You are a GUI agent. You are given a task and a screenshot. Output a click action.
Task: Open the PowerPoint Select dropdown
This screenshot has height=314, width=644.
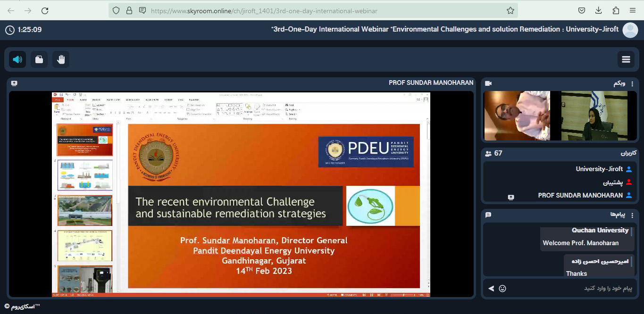pos(291,114)
